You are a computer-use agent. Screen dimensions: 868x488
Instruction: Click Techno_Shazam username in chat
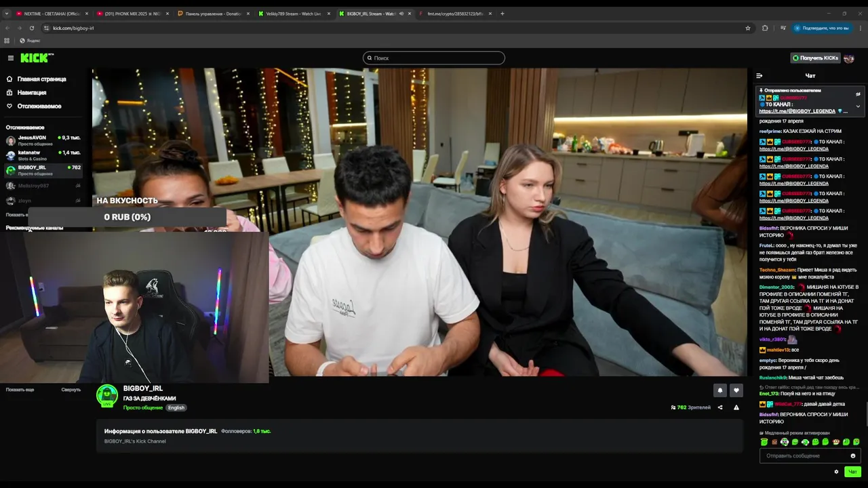(x=777, y=270)
